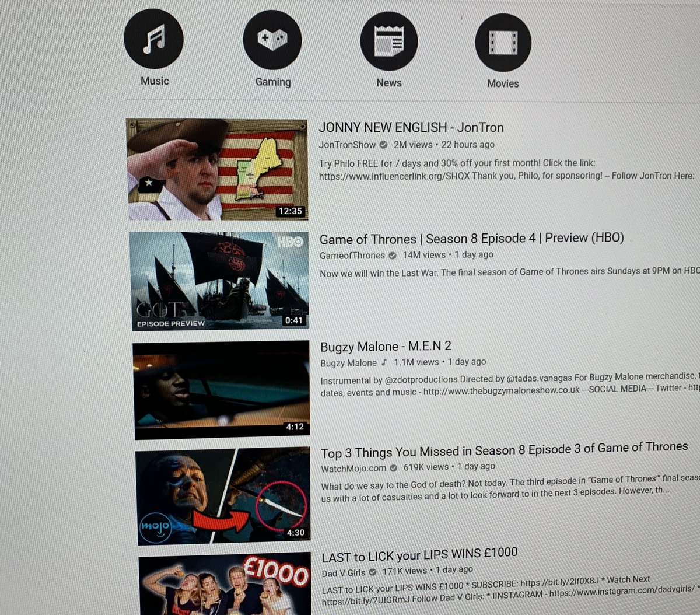Viewport: 700px width, 615px height.
Task: Open Bugzy Malone - M.E.N 2 title
Action: click(386, 346)
